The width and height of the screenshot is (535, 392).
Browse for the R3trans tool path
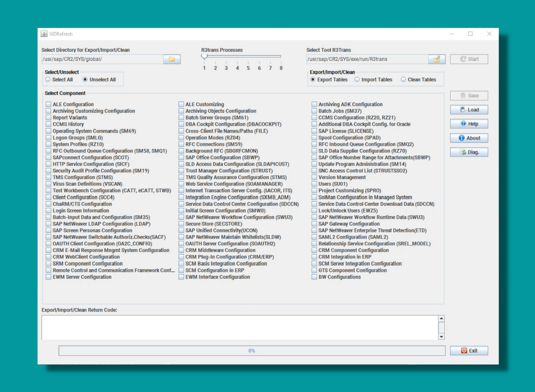click(x=437, y=59)
